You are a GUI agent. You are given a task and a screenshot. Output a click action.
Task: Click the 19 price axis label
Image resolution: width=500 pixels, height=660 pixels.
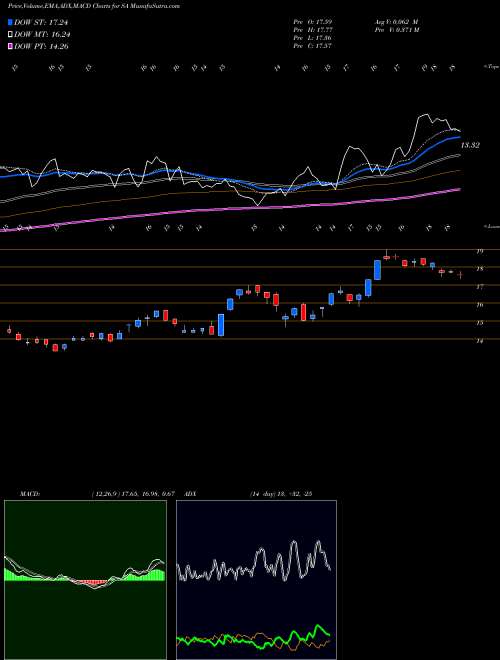coord(479,251)
